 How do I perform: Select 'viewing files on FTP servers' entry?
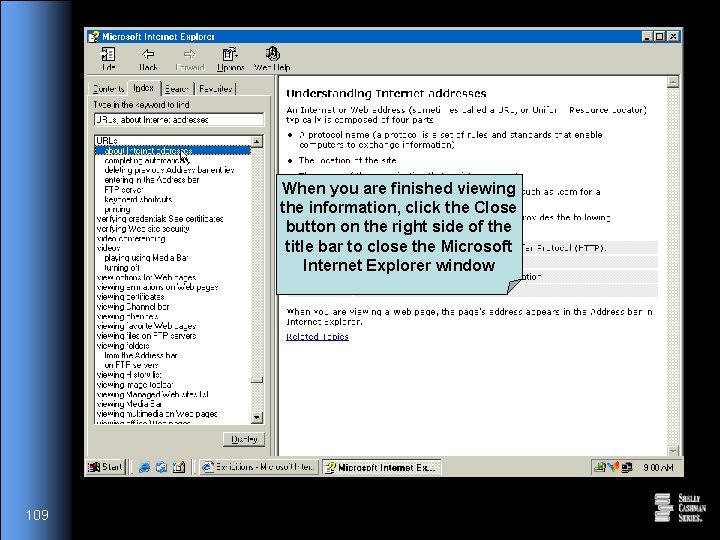coord(146,336)
